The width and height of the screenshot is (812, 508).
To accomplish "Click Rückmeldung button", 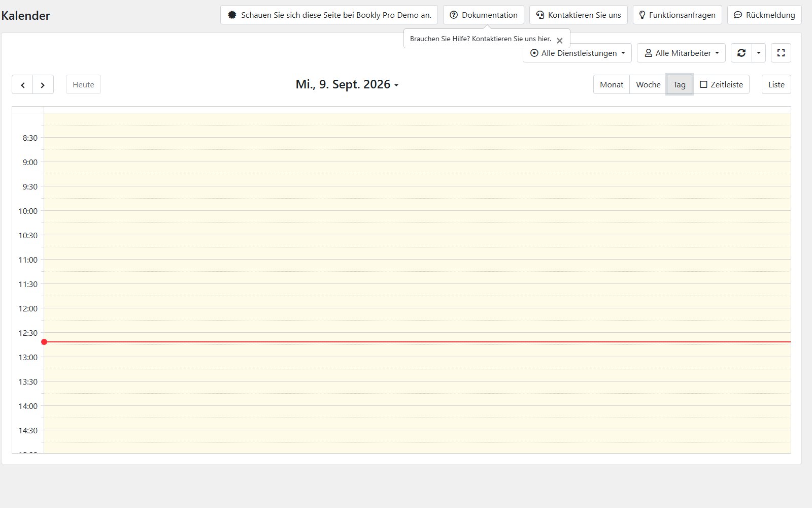I will click(764, 15).
